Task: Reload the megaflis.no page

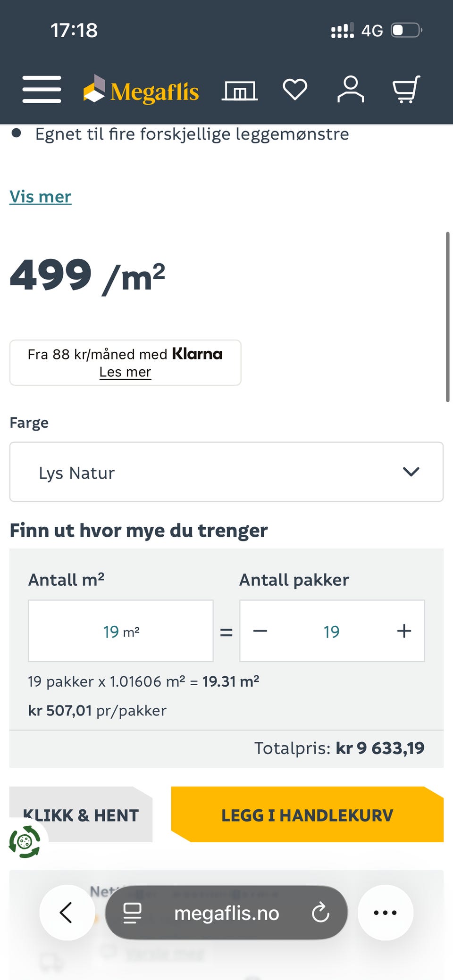Action: click(x=320, y=913)
